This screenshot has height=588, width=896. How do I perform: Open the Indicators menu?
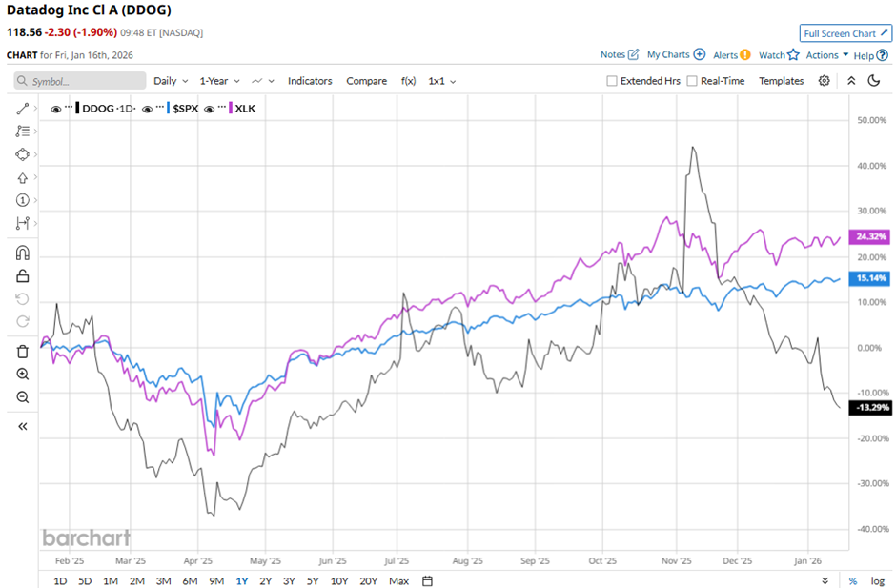[310, 81]
